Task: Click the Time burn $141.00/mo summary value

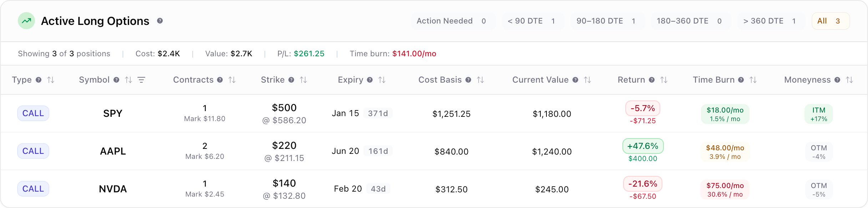Action: [x=414, y=54]
